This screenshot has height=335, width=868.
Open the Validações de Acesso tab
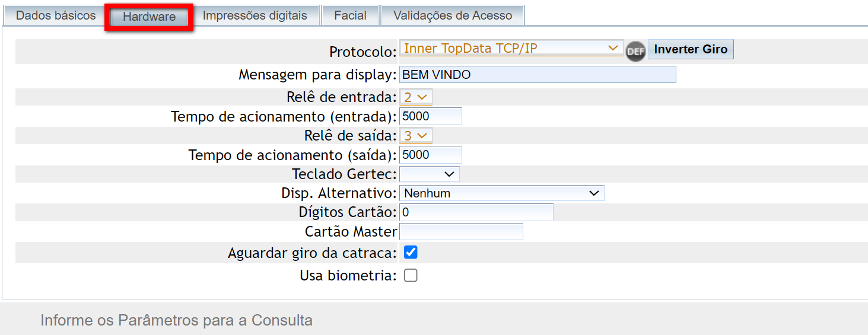(x=453, y=15)
